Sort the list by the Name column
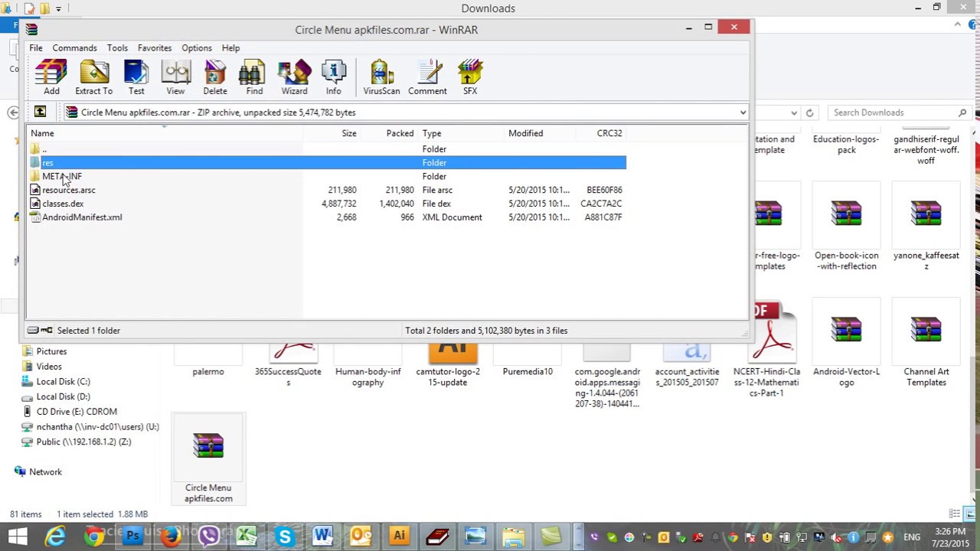This screenshot has width=980, height=551. tap(165, 133)
